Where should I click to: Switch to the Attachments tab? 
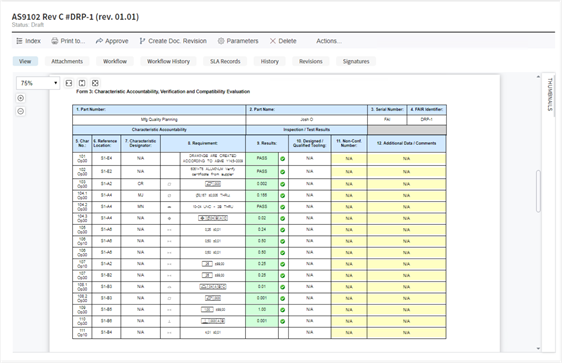[x=67, y=61]
